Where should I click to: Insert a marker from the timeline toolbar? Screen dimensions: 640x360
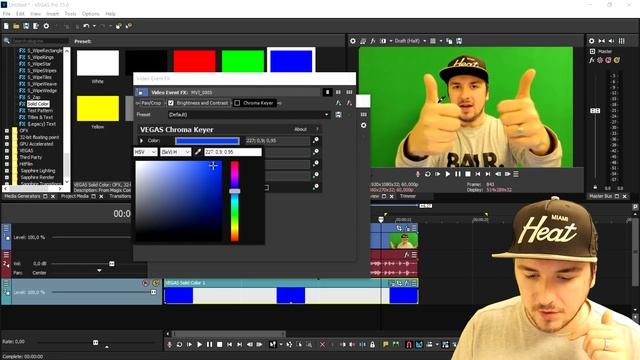pyautogui.click(x=385, y=344)
